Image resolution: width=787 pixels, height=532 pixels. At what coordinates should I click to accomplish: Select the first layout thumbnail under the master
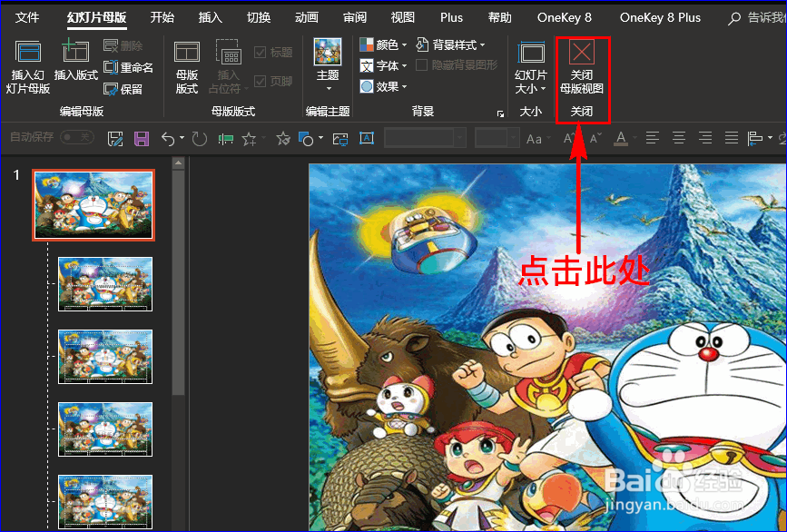(105, 284)
